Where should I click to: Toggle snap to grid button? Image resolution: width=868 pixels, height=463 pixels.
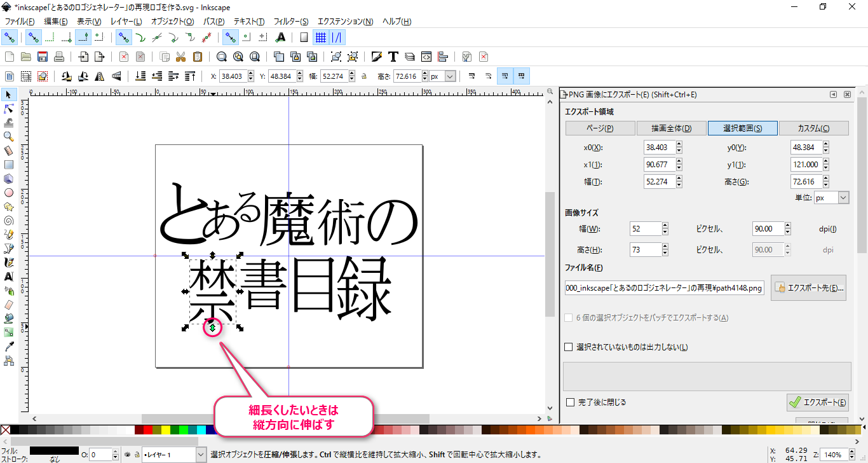click(x=321, y=38)
